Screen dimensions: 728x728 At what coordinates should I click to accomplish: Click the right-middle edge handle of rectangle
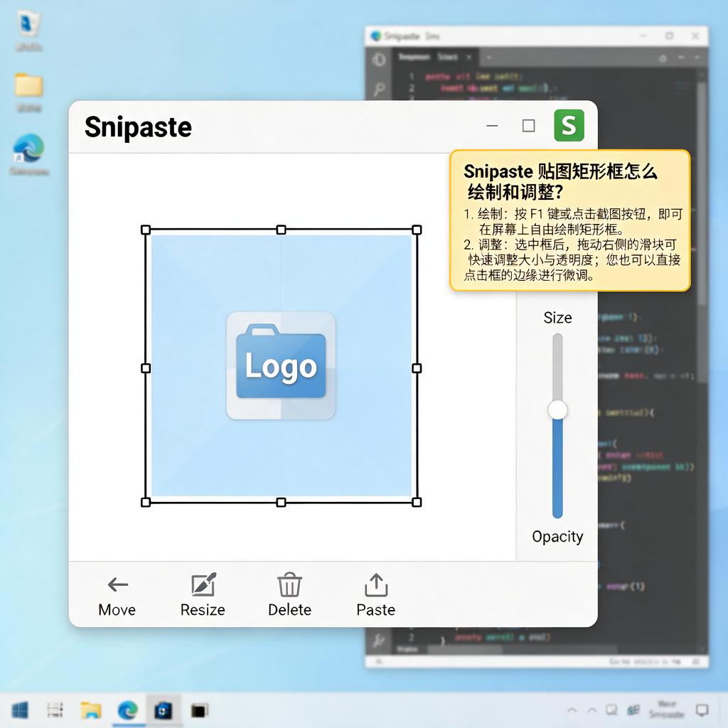tap(417, 368)
